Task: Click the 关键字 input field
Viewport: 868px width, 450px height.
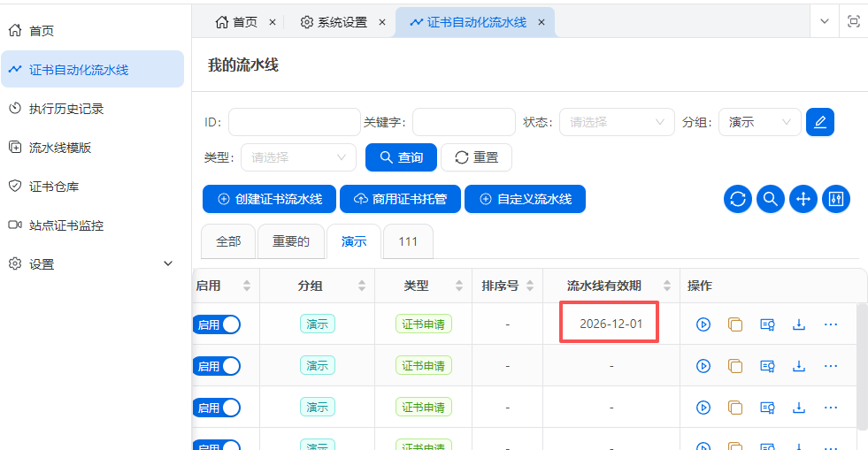Action: (x=464, y=122)
